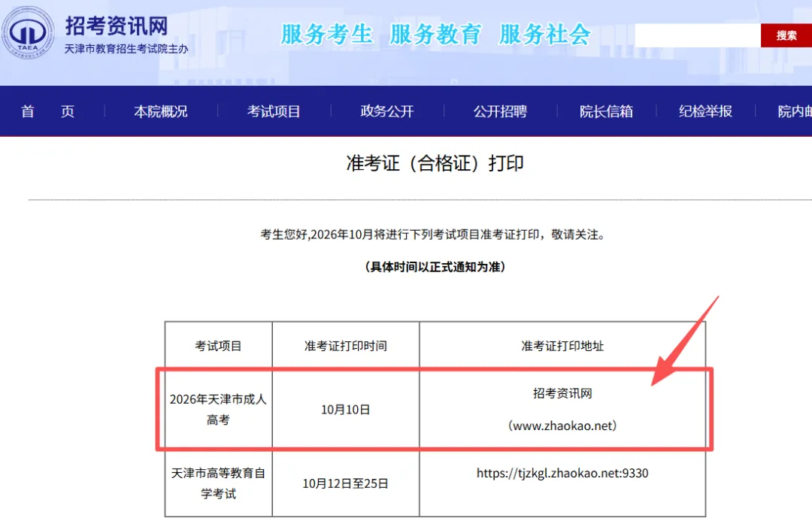
Task: Open the www.zhaokao.net address
Action: 562,426
